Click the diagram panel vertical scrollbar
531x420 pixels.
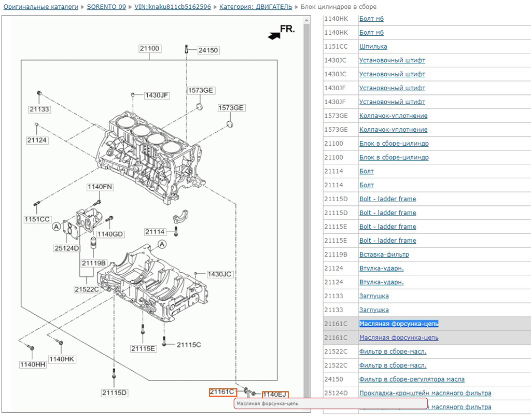pyautogui.click(x=306, y=207)
